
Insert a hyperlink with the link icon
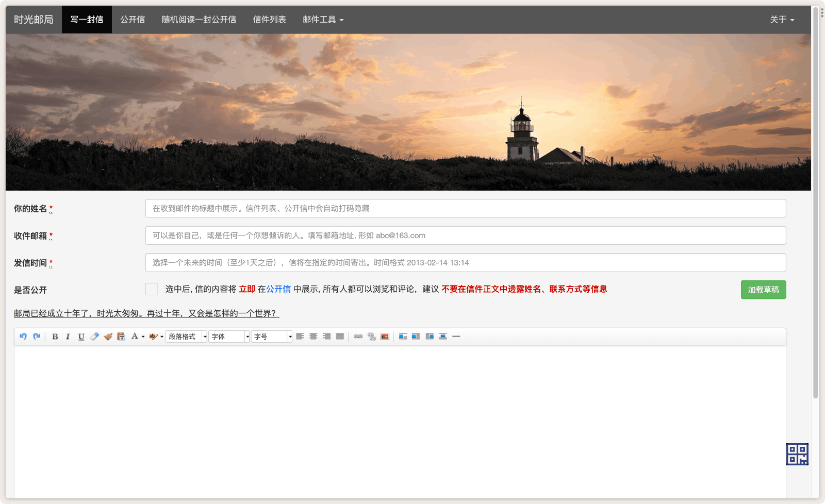pos(358,337)
